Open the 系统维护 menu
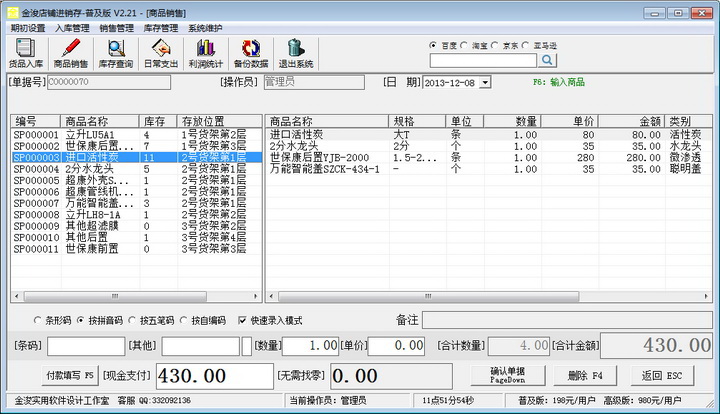The height and width of the screenshot is (414, 720). [205, 28]
